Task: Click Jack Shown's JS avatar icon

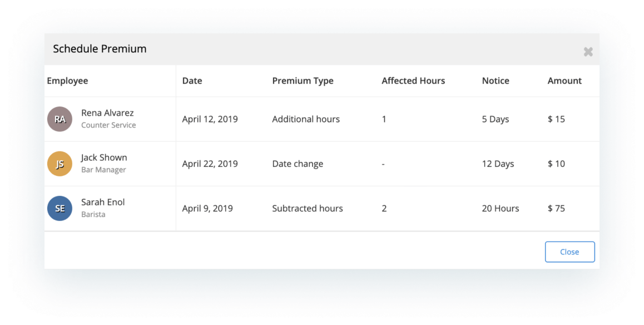Action: pos(60,164)
